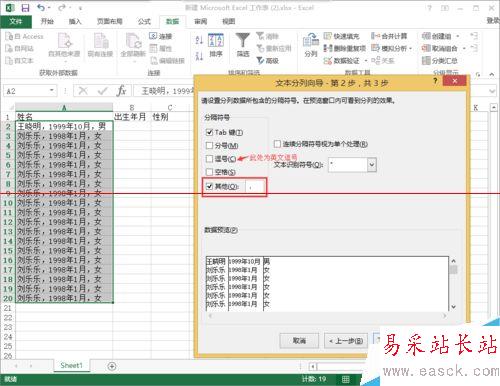The height and width of the screenshot is (386, 500).
Task: Open the 文件 (File) tab
Action: coord(16,21)
